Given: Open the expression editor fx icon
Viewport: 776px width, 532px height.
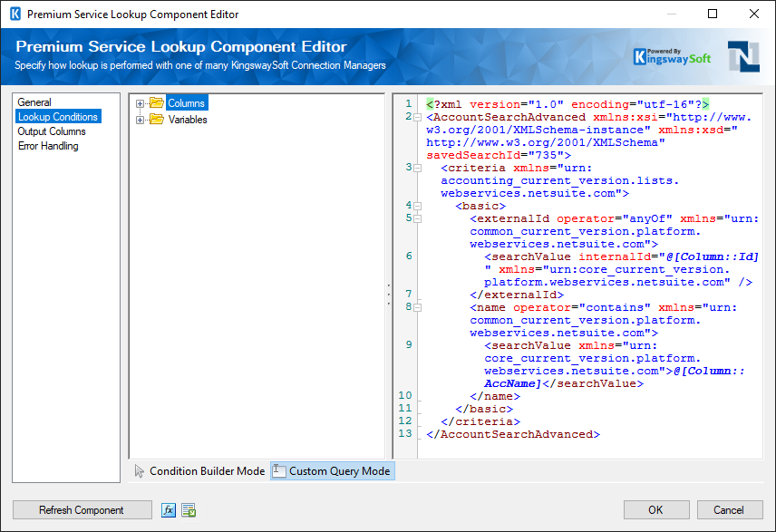Looking at the screenshot, I should coord(169,509).
